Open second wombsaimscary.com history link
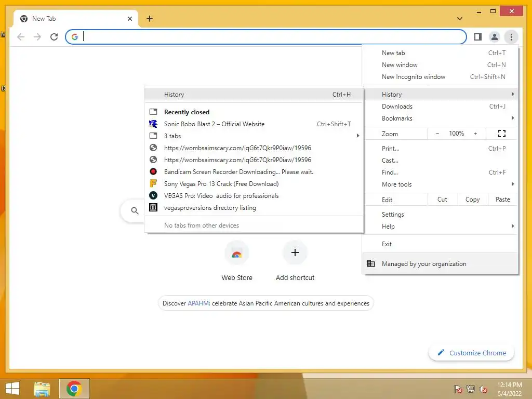 254,160
